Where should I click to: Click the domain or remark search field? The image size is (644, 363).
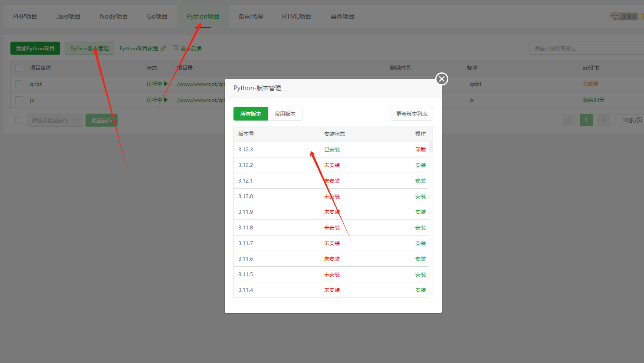pos(586,48)
